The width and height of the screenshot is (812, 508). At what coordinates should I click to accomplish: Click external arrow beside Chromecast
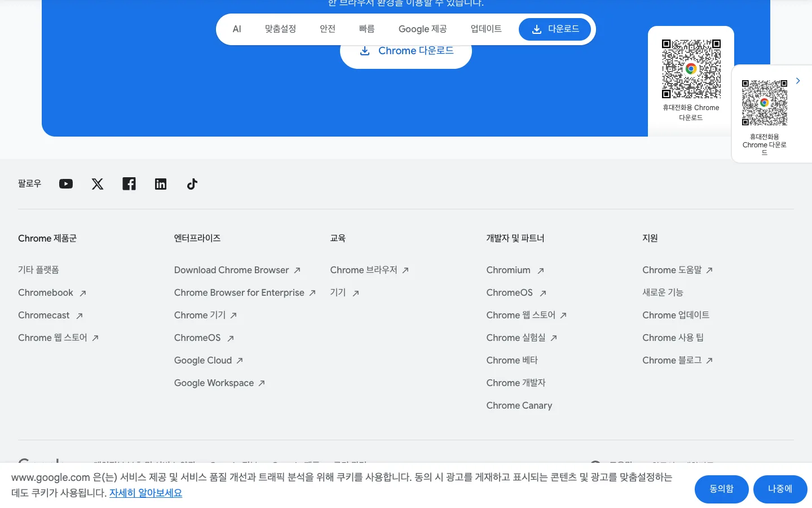(80, 316)
